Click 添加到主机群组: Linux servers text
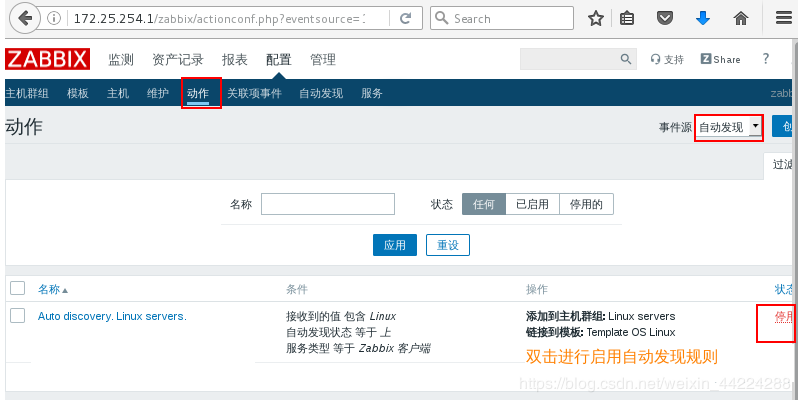 (x=601, y=316)
